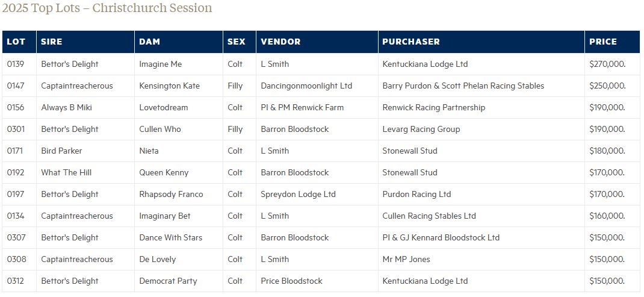
Task: Select vendor Price Bloodstock cell
Action: pos(291,281)
